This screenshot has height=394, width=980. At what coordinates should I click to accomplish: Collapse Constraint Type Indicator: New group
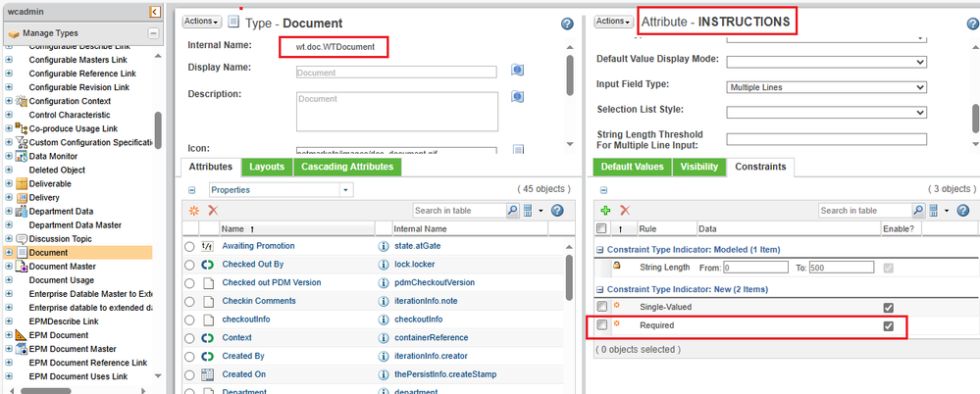(x=600, y=290)
